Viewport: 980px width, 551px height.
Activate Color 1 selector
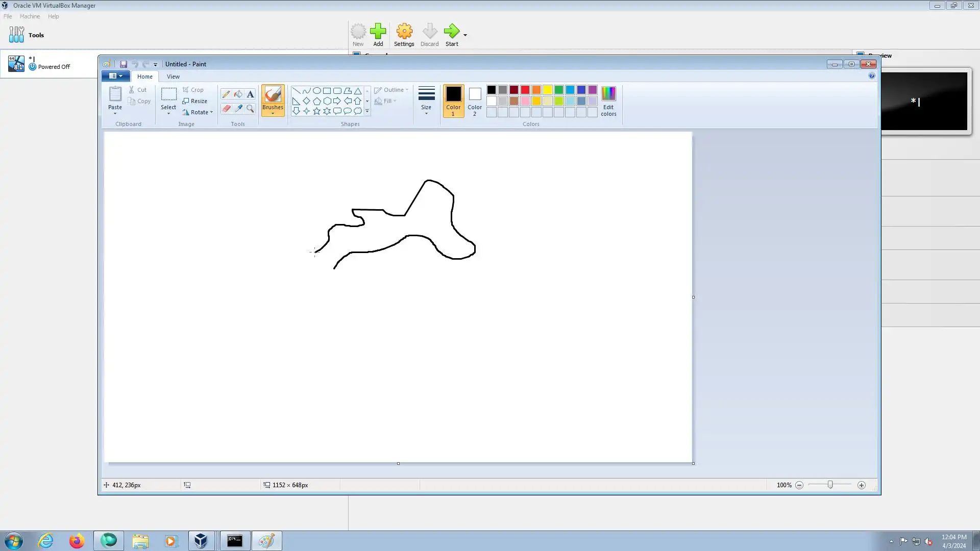[453, 100]
